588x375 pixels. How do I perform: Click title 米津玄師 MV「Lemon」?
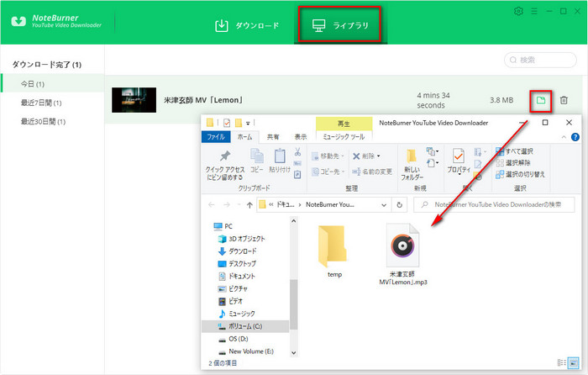click(x=203, y=100)
